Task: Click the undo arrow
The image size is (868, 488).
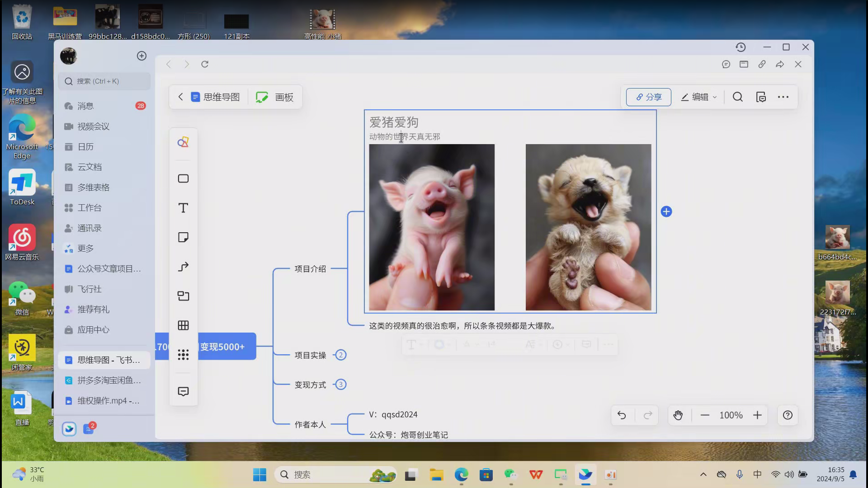Action: 622,415
